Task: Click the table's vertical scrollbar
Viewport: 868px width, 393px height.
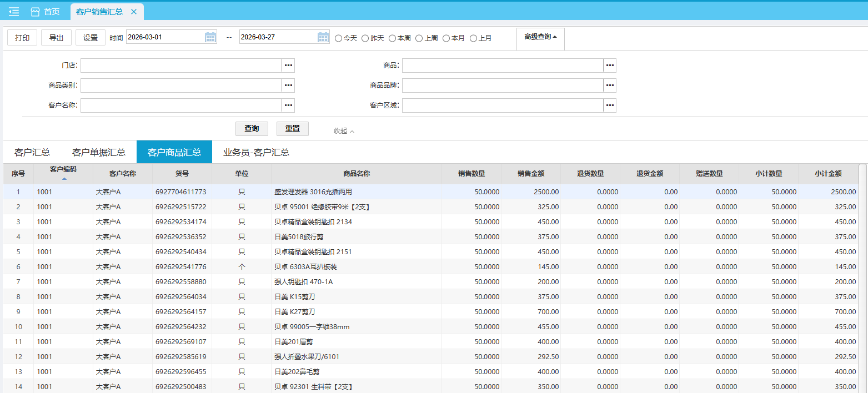Action: 862,278
